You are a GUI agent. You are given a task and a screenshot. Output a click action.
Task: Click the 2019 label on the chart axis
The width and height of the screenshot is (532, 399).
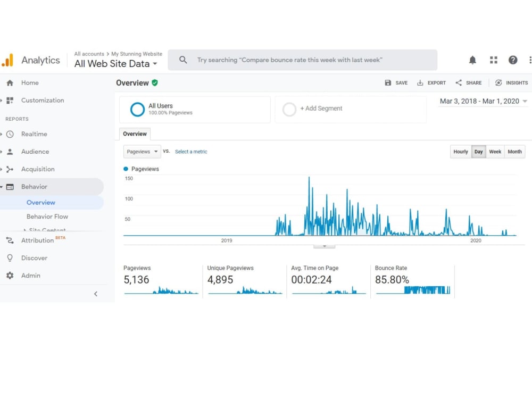click(227, 240)
